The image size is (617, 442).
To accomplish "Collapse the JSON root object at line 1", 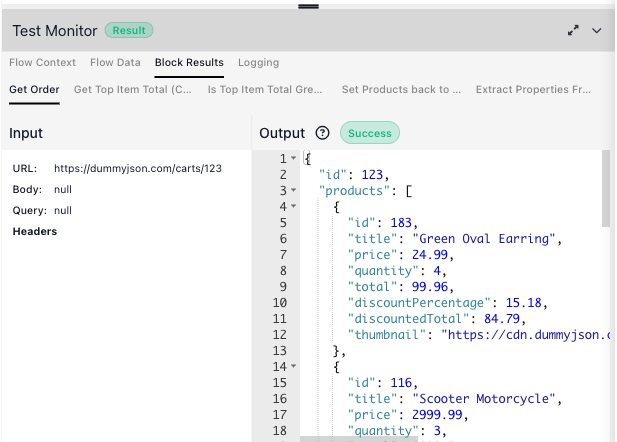I will (x=294, y=158).
